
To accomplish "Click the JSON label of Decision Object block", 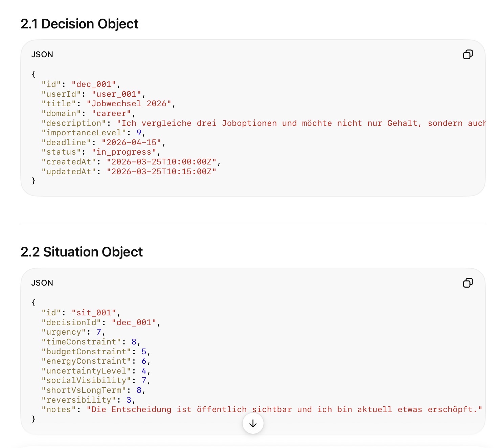I will coord(42,54).
